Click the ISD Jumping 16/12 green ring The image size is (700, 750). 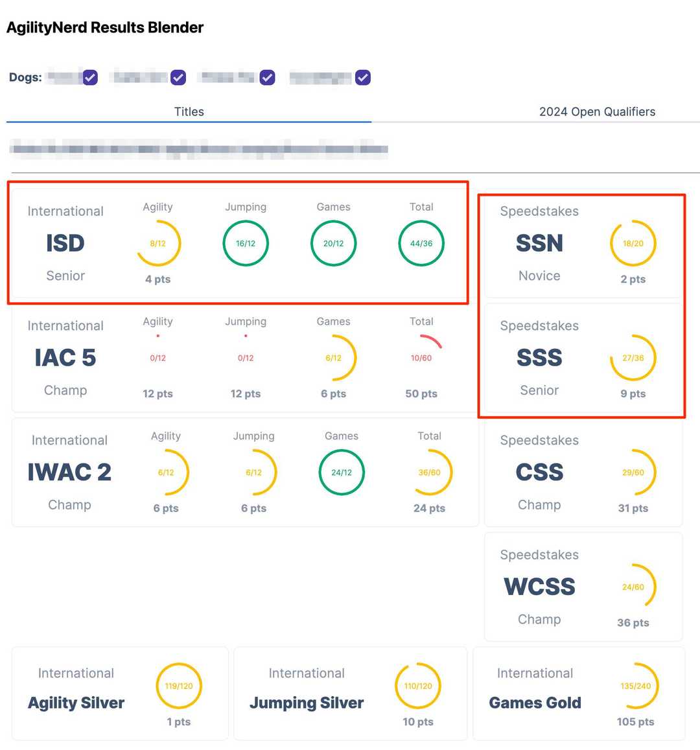coord(246,244)
